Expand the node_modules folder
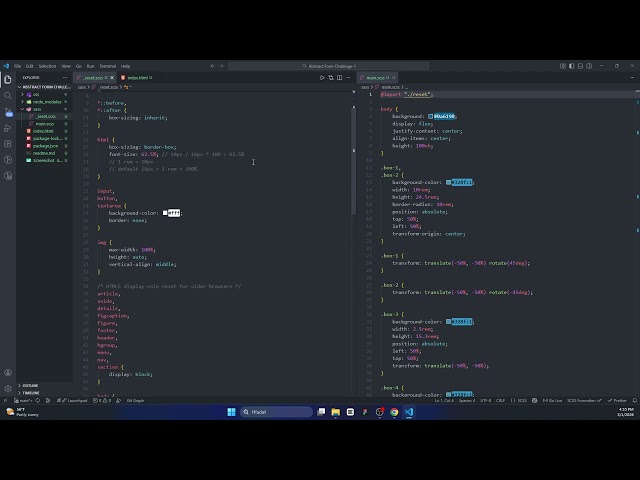Viewport: 640px width, 480px height. pyautogui.click(x=44, y=102)
